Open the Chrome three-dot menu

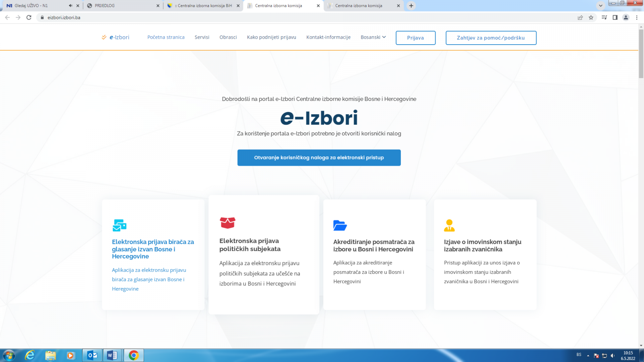[637, 18]
